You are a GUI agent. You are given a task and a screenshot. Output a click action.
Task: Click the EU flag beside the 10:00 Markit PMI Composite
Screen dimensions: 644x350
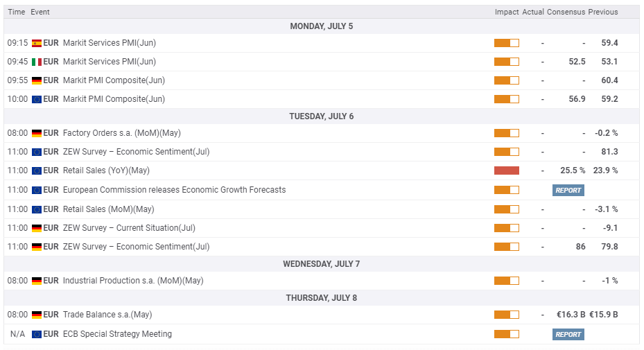(x=37, y=99)
